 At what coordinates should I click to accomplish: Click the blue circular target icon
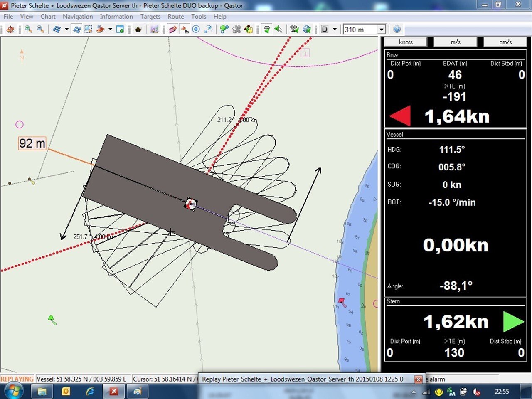point(196,29)
